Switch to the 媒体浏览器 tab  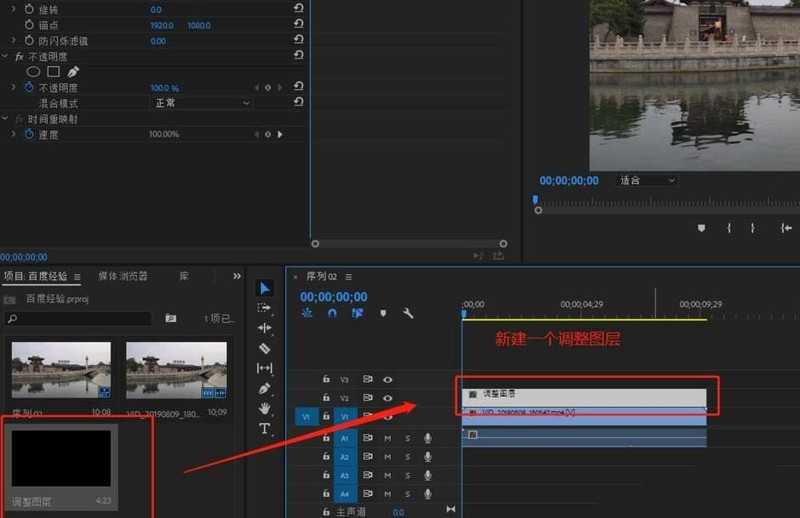click(x=122, y=276)
